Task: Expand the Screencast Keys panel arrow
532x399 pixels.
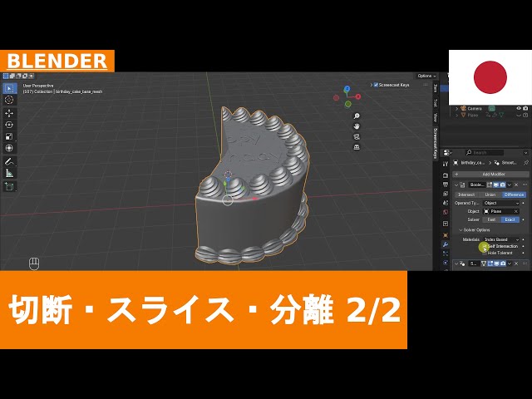Action: coord(372,85)
